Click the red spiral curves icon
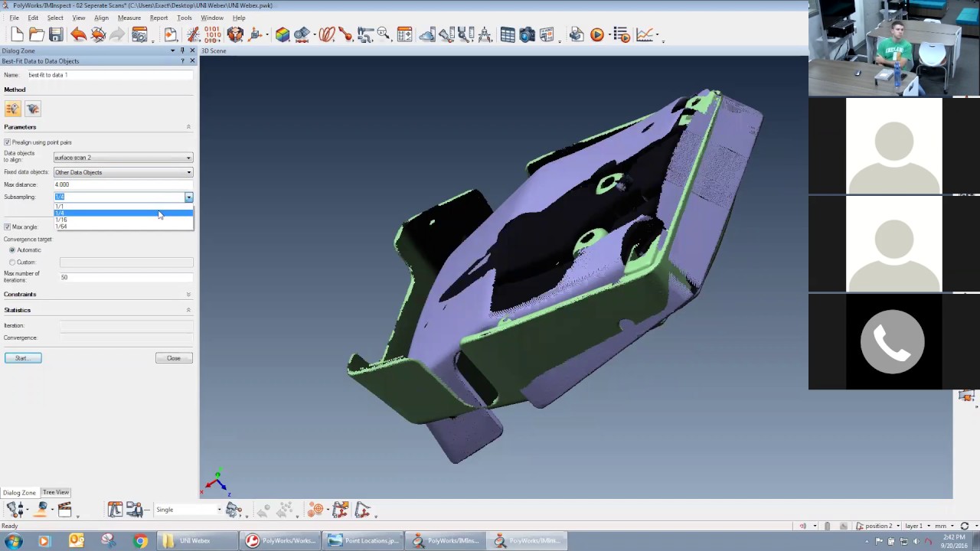Screen dimensions: 980x551 pyautogui.click(x=327, y=34)
